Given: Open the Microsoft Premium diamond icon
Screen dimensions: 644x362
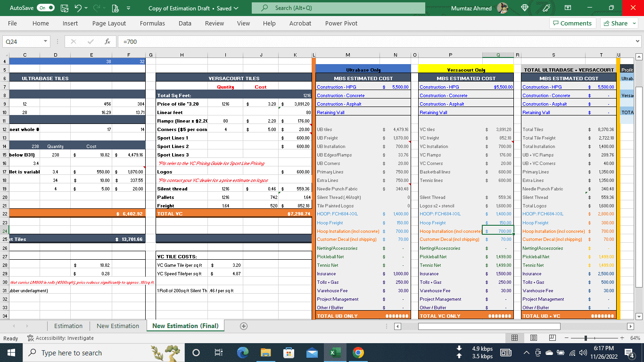Looking at the screenshot, I should pos(526,8).
